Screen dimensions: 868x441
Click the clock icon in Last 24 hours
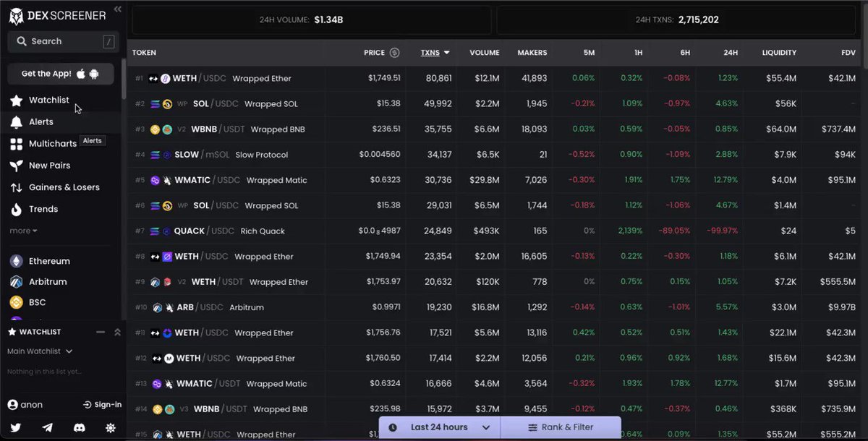(393, 427)
